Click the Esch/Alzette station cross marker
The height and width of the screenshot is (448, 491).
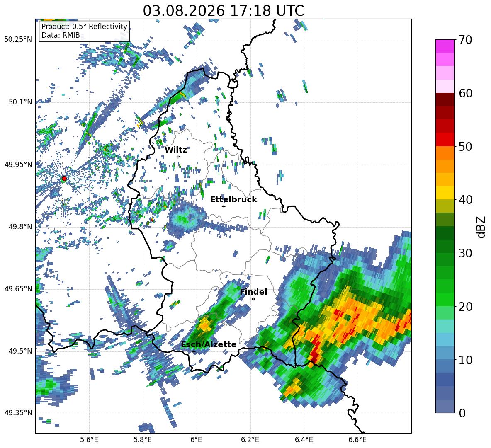point(194,351)
